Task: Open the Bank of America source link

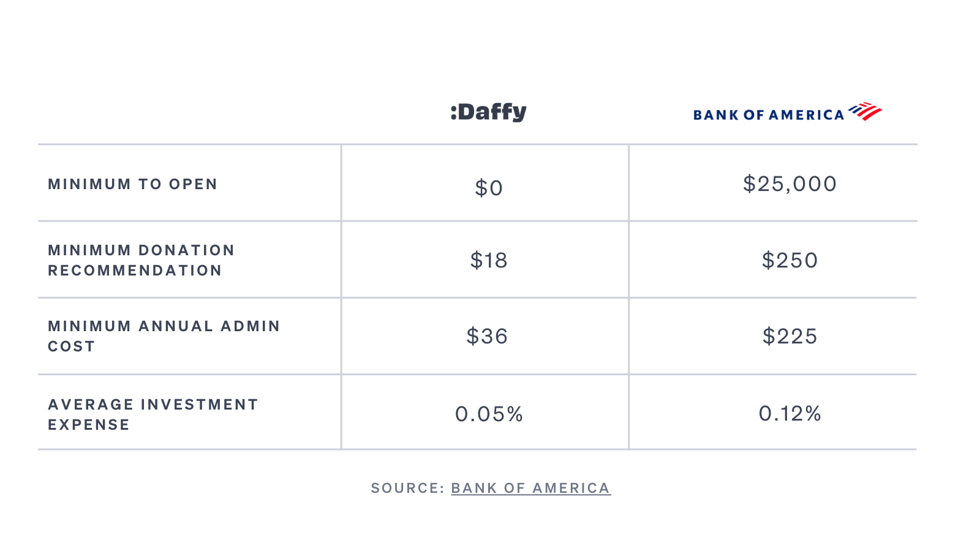Action: [531, 488]
